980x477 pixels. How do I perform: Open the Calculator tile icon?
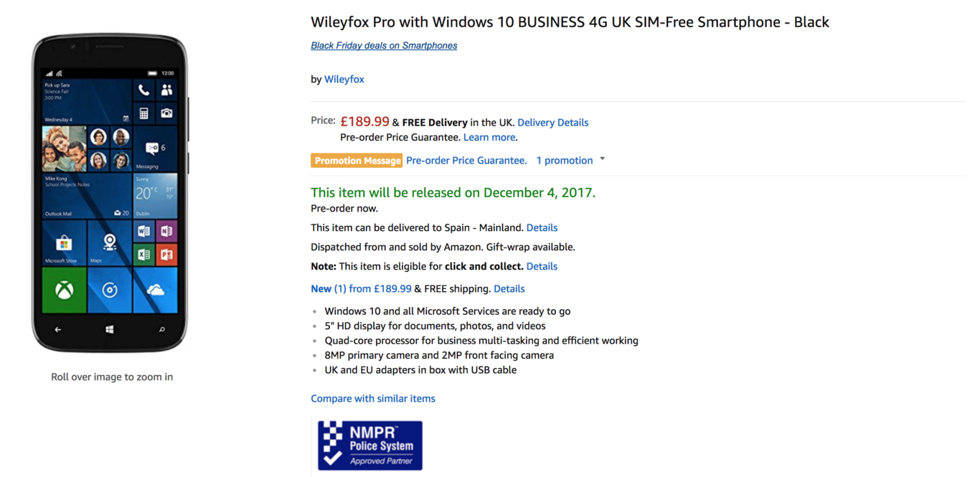[146, 112]
